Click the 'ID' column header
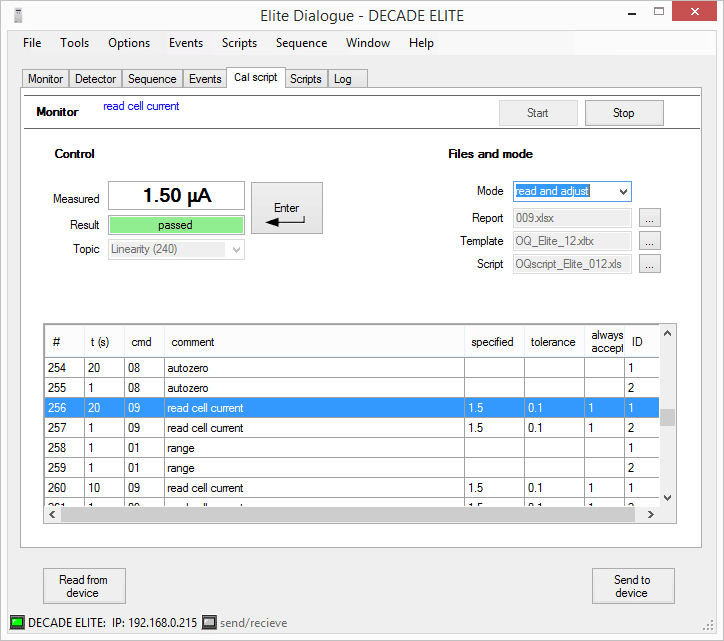The height and width of the screenshot is (641, 724). [x=641, y=342]
